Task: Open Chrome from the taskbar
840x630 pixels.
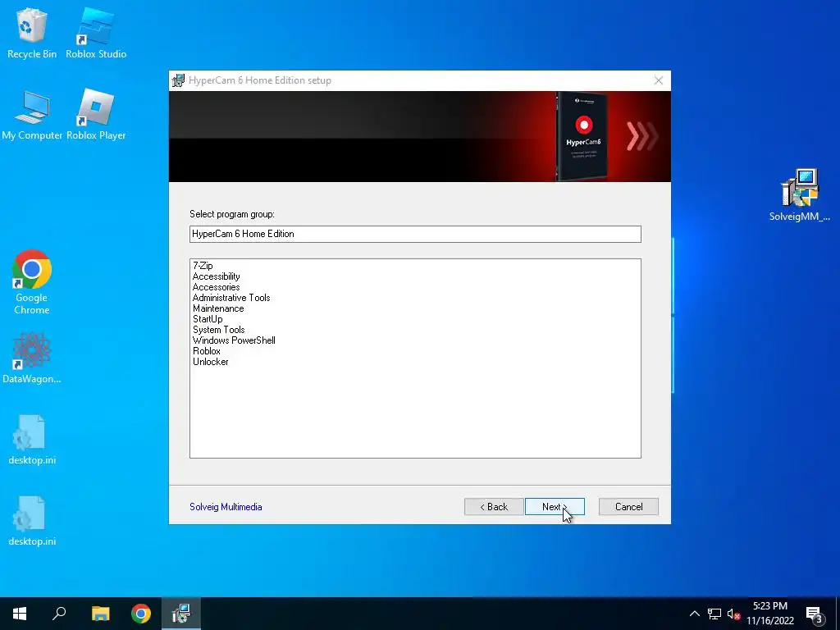Action: [x=141, y=614]
